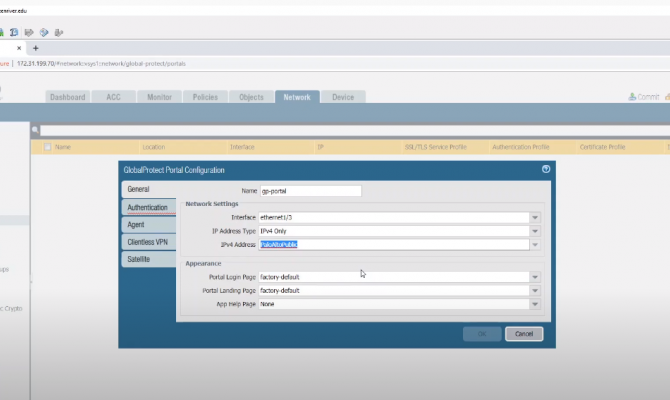
Task: Click the Certificate Profile column header
Action: point(602,147)
